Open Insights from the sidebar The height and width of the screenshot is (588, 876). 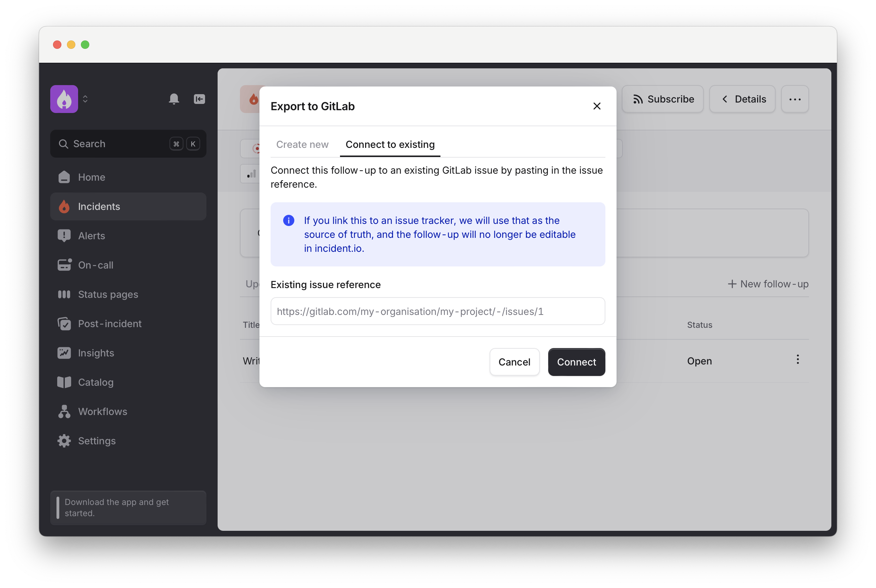pos(96,353)
